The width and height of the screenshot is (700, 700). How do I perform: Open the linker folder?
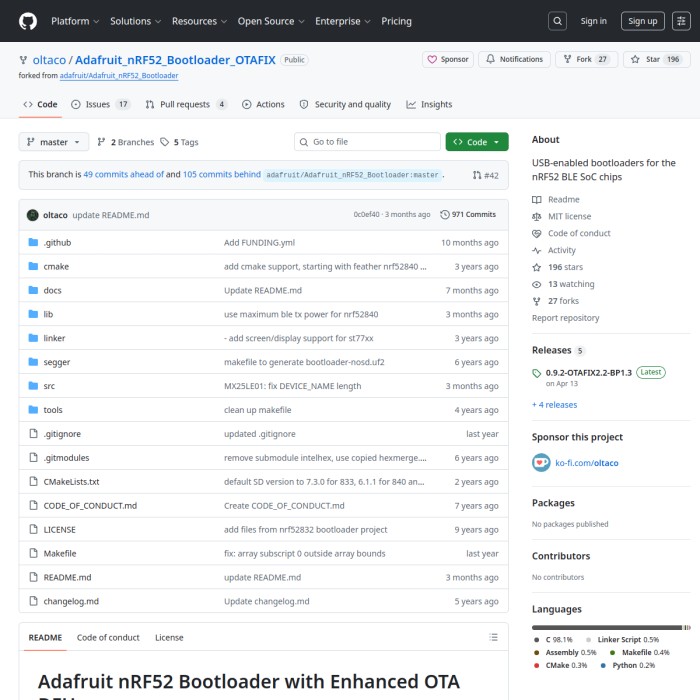tap(54, 338)
